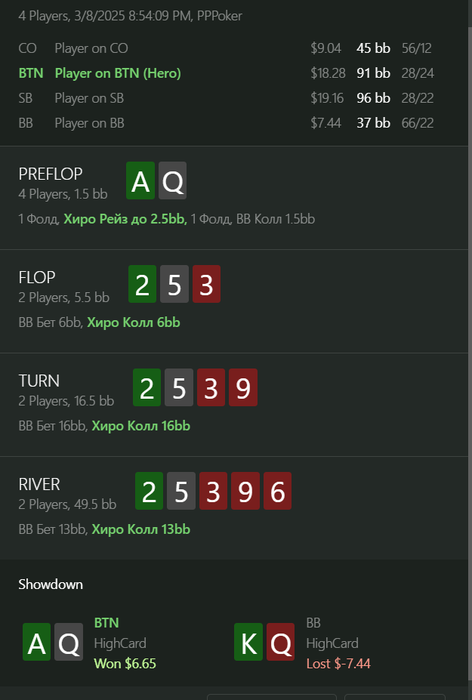Click the 28/24 stats of the Hero player
472x700 pixels.
(418, 73)
